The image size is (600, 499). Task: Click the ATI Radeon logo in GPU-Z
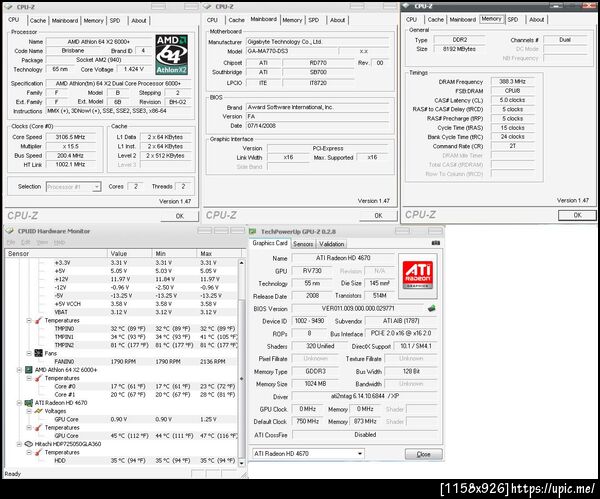coord(417,276)
